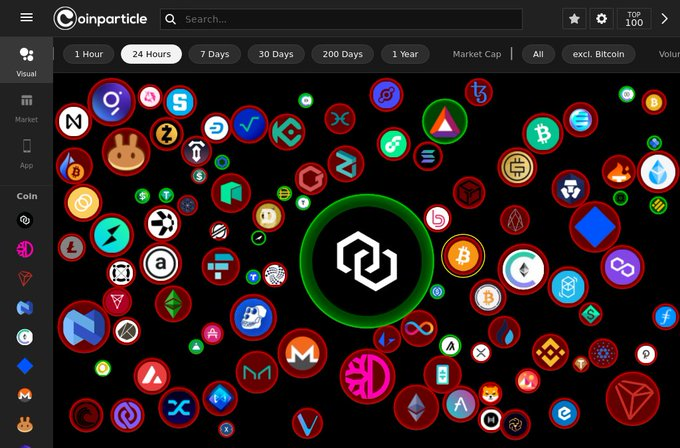Select the Visual view tab
680x448 pixels.
click(26, 60)
